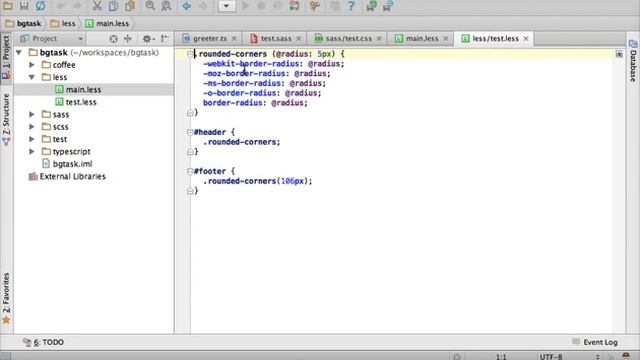Click the Hide Project panel icon
640x360 pixels.
[164, 39]
